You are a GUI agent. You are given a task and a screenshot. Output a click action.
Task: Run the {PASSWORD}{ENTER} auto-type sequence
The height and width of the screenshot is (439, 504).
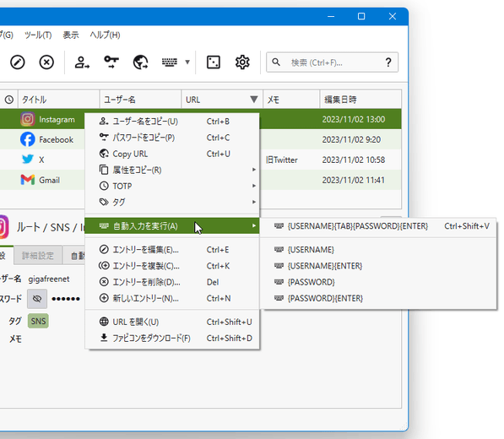[379, 298]
